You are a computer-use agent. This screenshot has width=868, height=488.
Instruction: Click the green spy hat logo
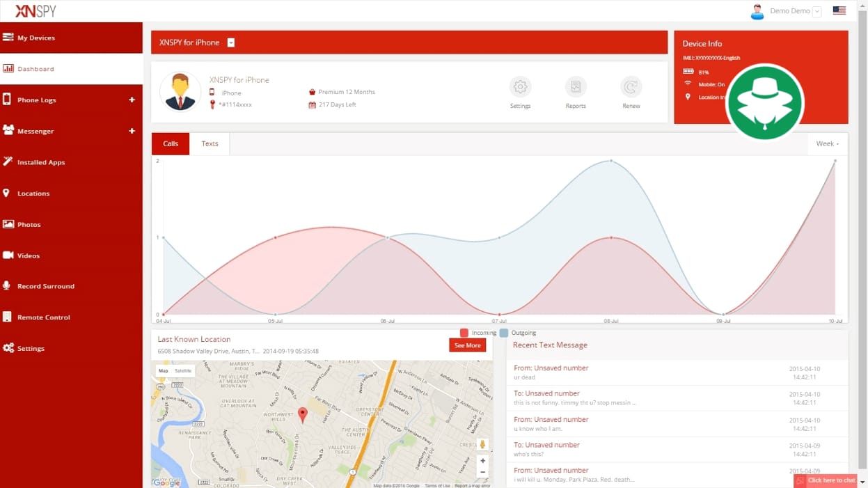click(764, 102)
